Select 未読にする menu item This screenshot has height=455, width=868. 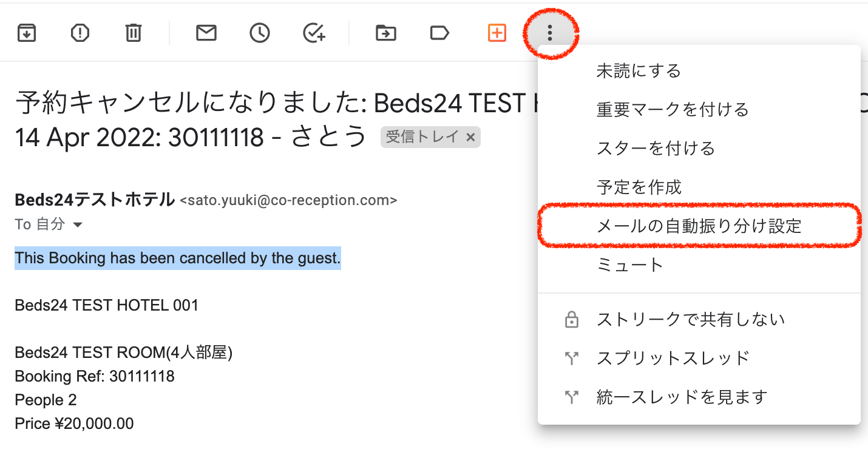pyautogui.click(x=639, y=71)
